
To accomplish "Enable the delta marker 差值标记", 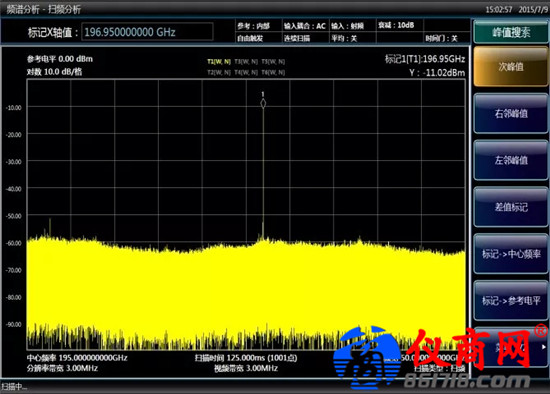I will [511, 207].
